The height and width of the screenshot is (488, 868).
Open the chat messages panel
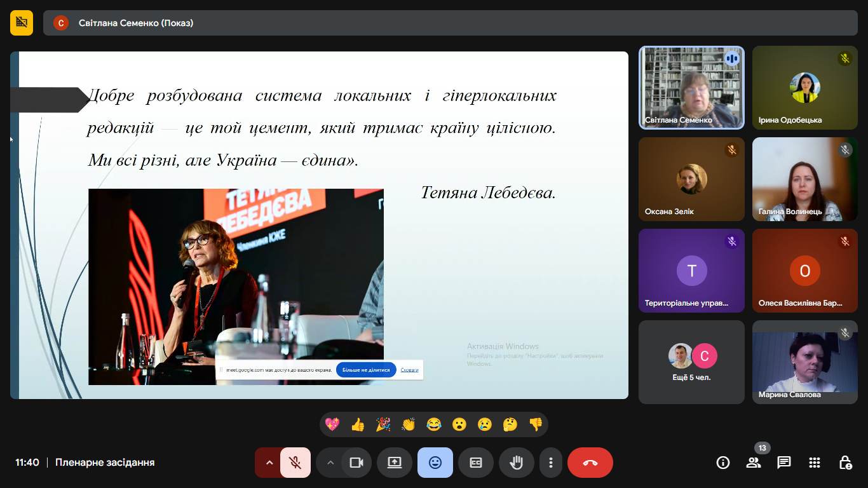[784, 463]
